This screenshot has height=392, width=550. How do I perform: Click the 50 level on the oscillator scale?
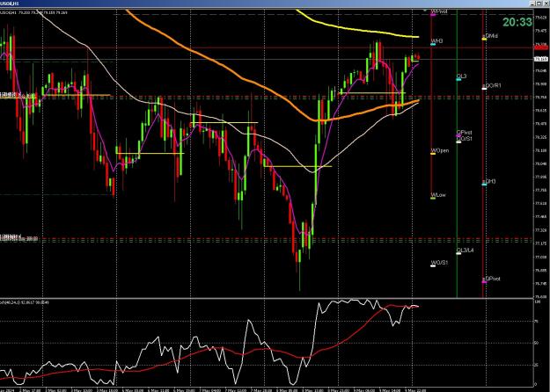point(536,343)
